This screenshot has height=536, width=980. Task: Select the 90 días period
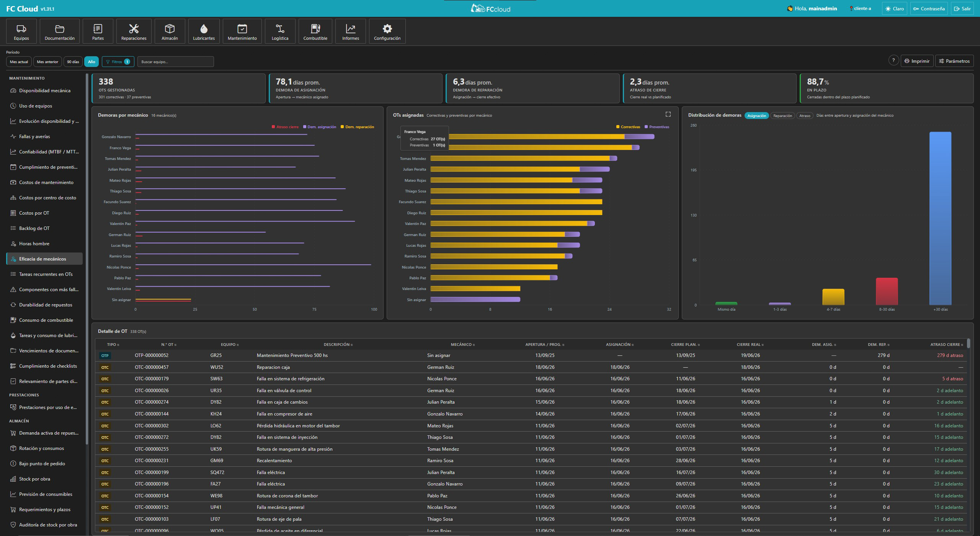coord(73,62)
